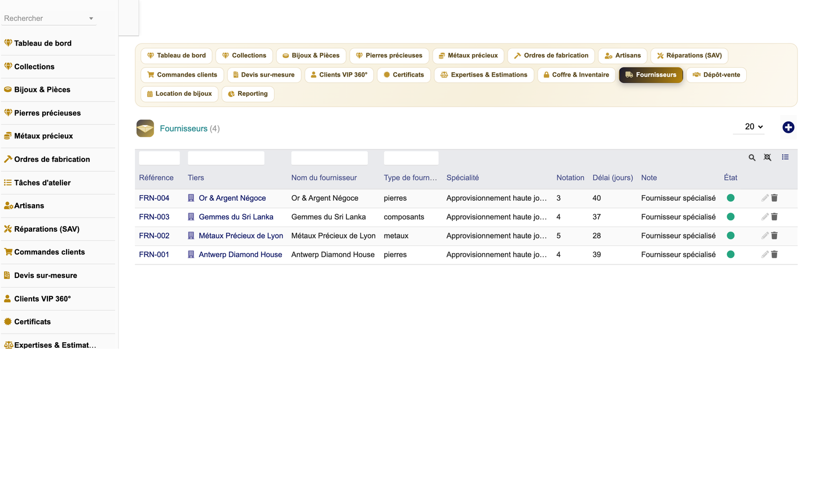
Task: Click building icon beside Gemmes du Sri Lanka
Action: pos(191,217)
